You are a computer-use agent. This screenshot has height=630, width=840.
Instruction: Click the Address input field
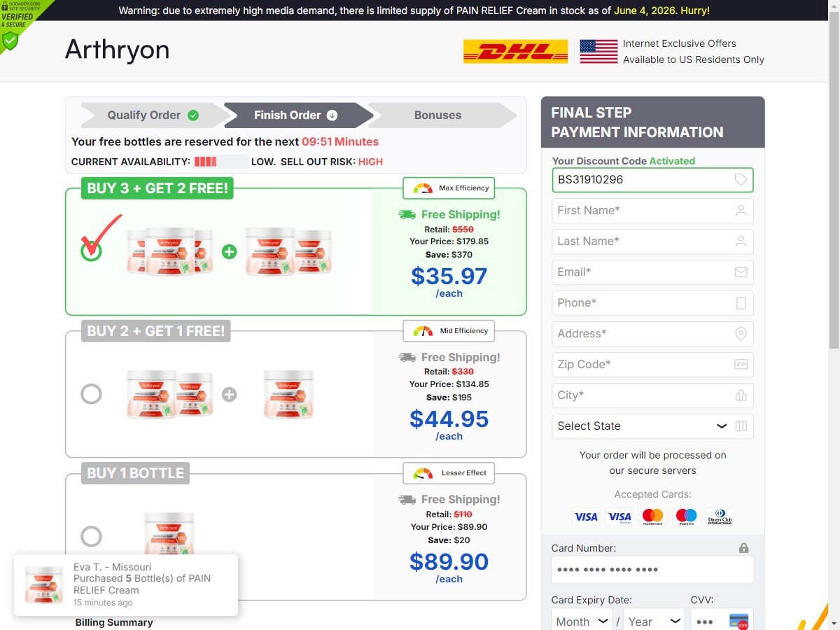point(652,334)
